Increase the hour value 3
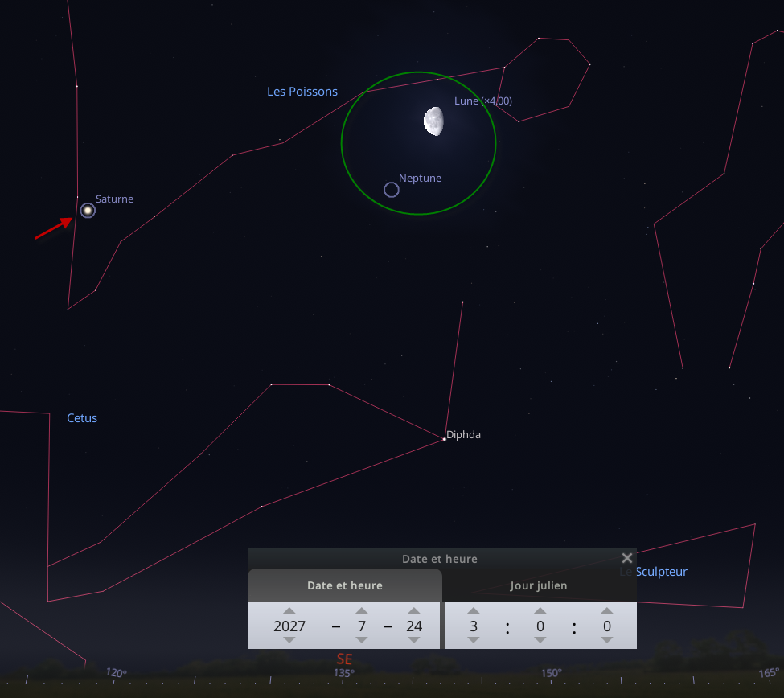 pyautogui.click(x=473, y=611)
